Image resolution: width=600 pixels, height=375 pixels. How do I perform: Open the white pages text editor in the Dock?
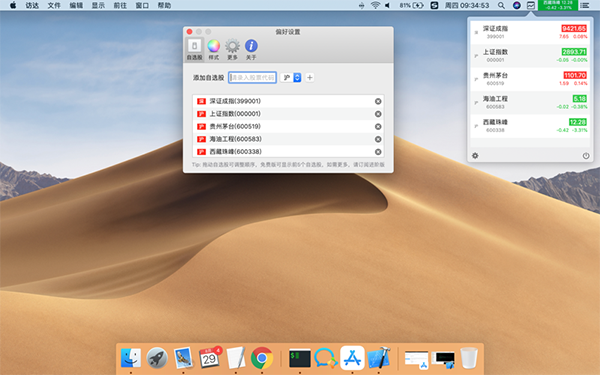point(236,358)
